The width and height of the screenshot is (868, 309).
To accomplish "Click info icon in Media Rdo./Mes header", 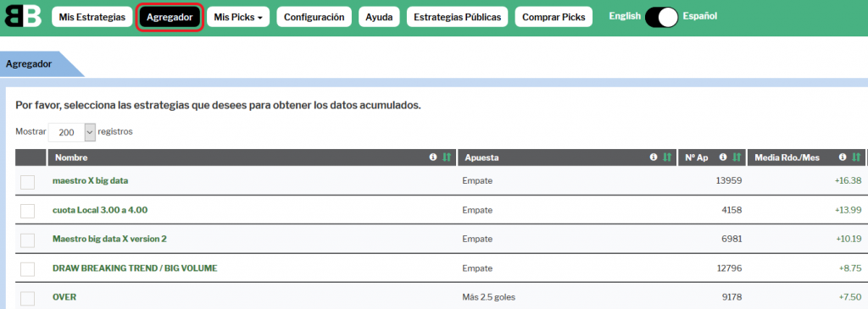I will [843, 157].
